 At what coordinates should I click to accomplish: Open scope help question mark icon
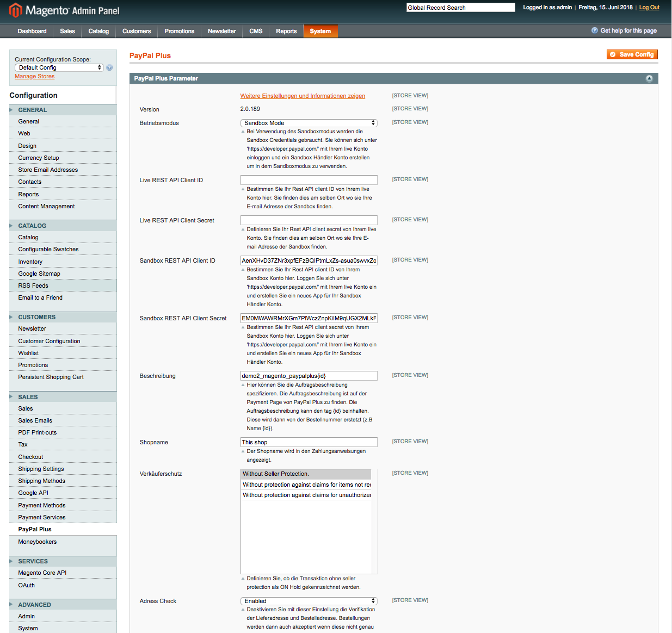point(109,68)
